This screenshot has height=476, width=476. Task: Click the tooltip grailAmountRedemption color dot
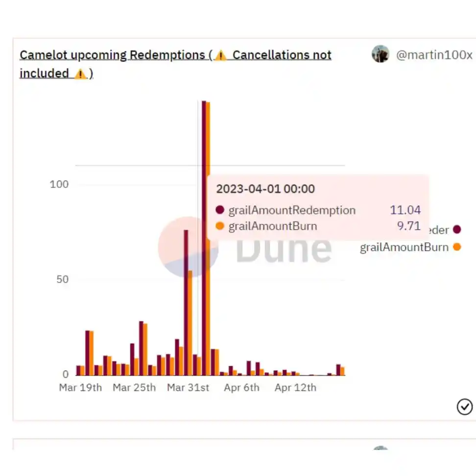point(220,210)
